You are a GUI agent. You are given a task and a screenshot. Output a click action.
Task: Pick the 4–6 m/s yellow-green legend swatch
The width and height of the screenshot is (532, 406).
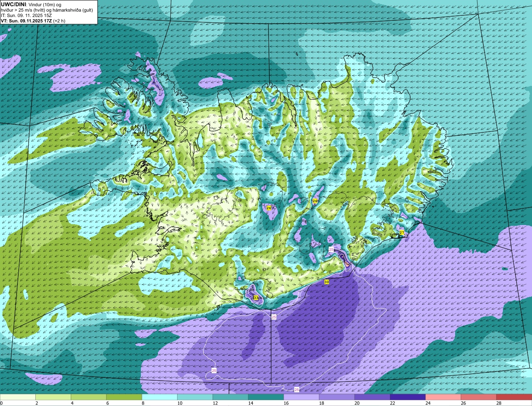[x=89, y=397]
